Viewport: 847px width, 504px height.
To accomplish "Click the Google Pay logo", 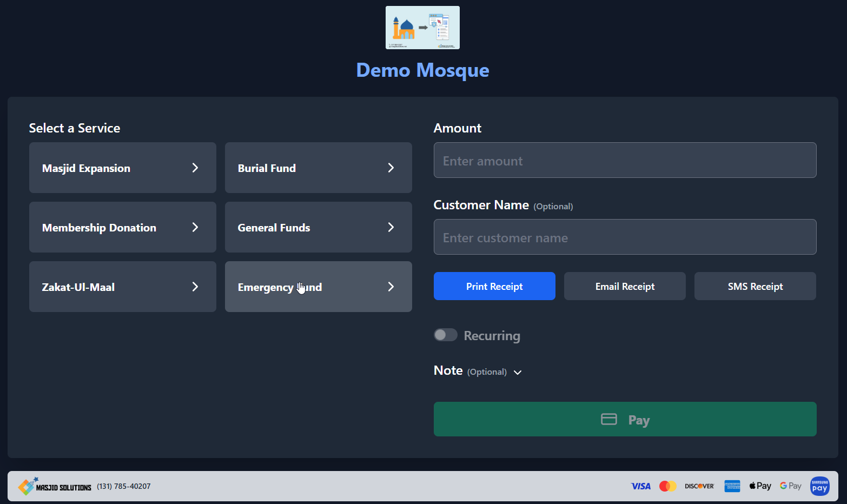I will tap(791, 486).
